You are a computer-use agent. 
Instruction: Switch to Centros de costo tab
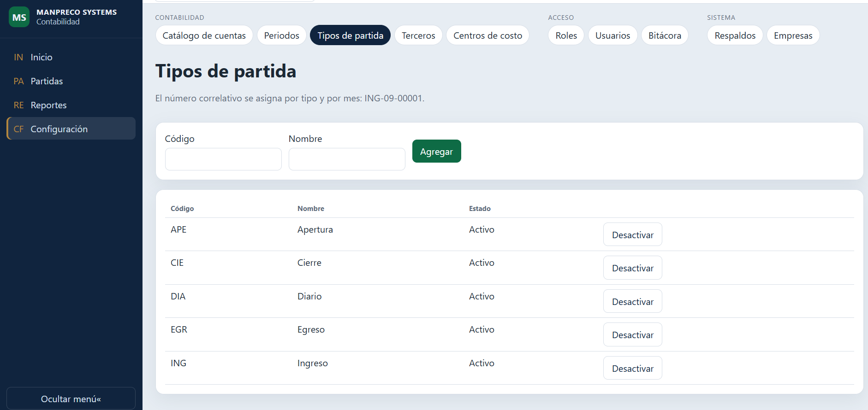488,35
